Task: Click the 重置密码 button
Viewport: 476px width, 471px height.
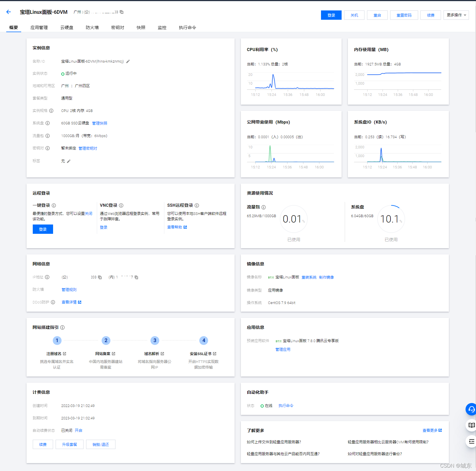Action: pos(404,15)
